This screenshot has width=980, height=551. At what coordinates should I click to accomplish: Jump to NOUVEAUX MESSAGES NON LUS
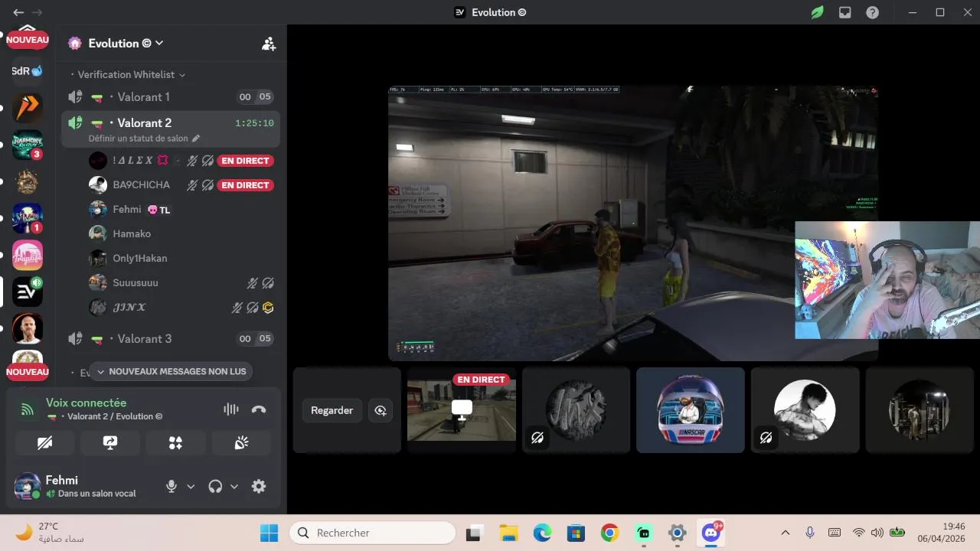(171, 372)
